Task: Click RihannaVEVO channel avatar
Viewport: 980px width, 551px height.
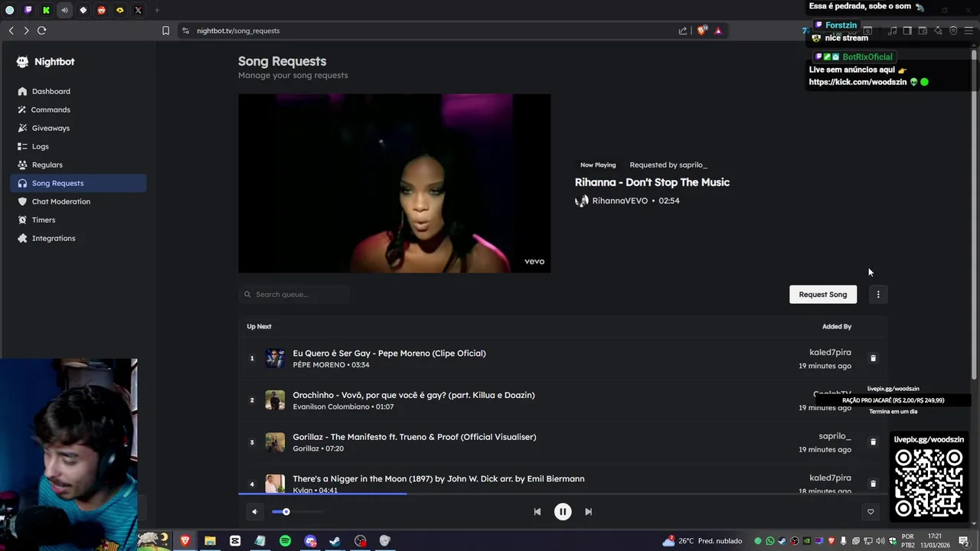Action: 582,201
